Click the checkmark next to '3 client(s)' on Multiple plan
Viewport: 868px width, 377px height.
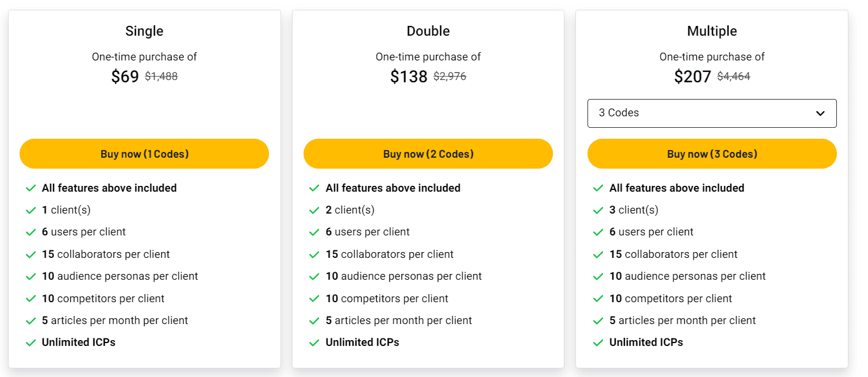(x=598, y=210)
